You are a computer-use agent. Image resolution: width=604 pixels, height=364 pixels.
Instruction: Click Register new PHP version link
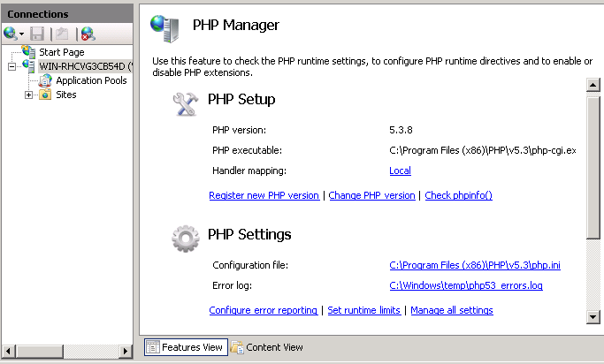click(x=264, y=195)
